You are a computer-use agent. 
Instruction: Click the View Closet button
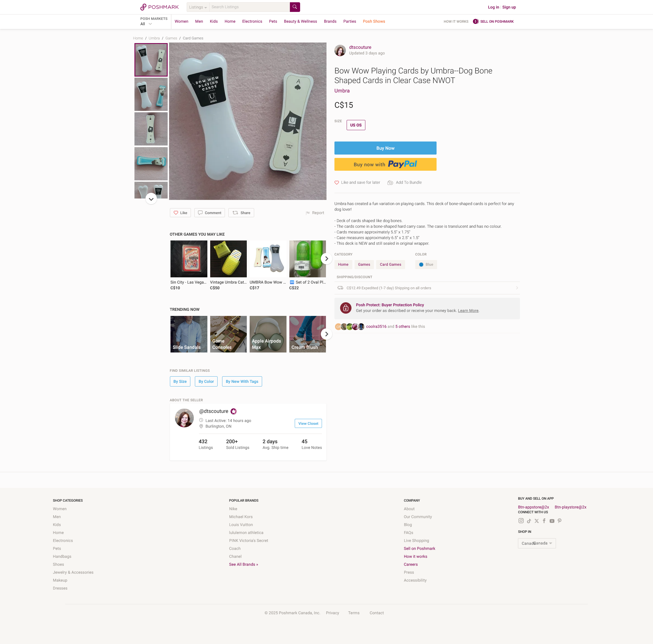308,423
